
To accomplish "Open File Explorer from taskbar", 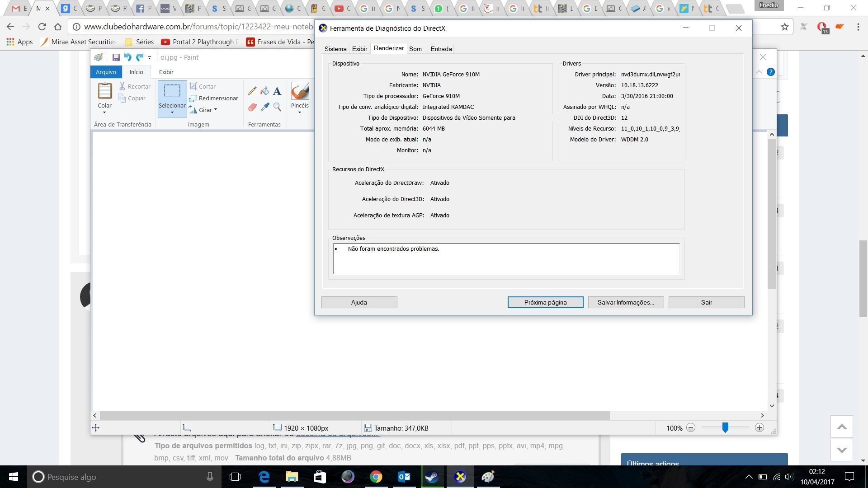I will (x=292, y=477).
